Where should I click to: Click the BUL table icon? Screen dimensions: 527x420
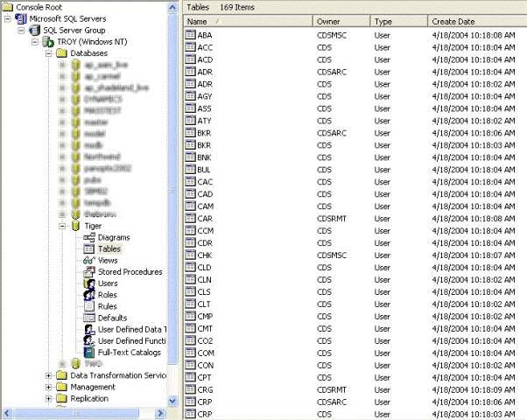[x=190, y=170]
